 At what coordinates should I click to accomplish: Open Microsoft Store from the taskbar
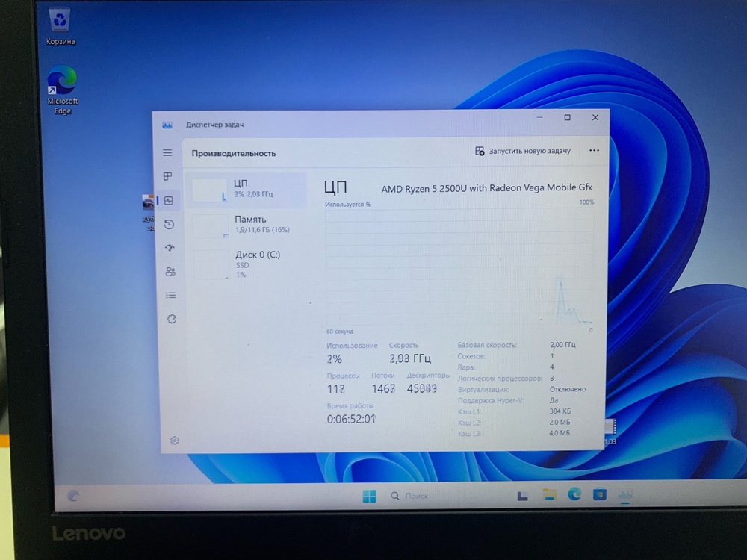[x=599, y=494]
